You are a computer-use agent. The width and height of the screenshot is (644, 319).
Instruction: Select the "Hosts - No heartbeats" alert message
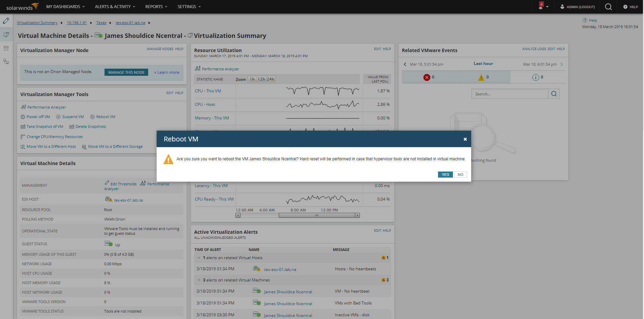tap(355, 269)
